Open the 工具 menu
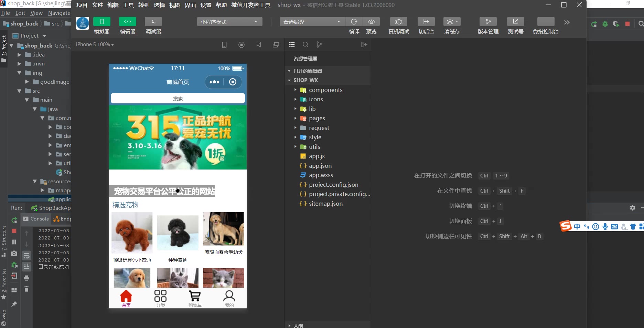This screenshot has width=644, height=328. 128,5
